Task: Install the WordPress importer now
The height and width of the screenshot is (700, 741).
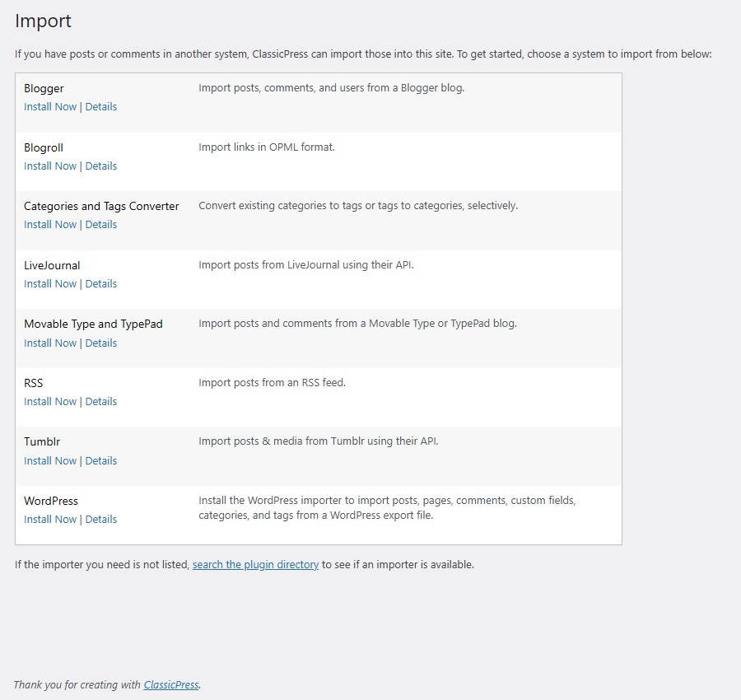Action: pyautogui.click(x=50, y=519)
